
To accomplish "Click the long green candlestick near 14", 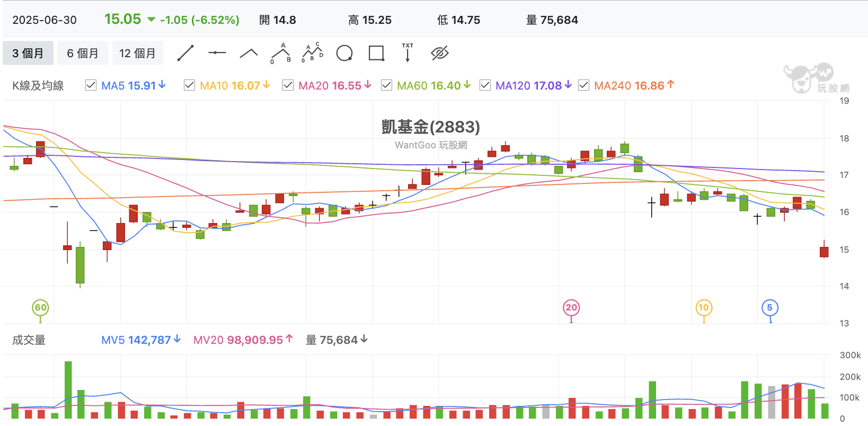I will pyautogui.click(x=80, y=265).
